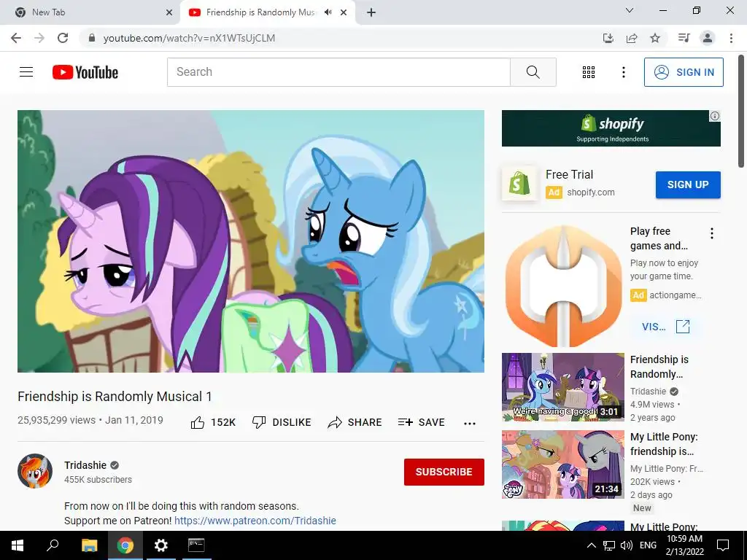747x560 pixels.
Task: Open the Windows Start menu
Action: point(18,545)
